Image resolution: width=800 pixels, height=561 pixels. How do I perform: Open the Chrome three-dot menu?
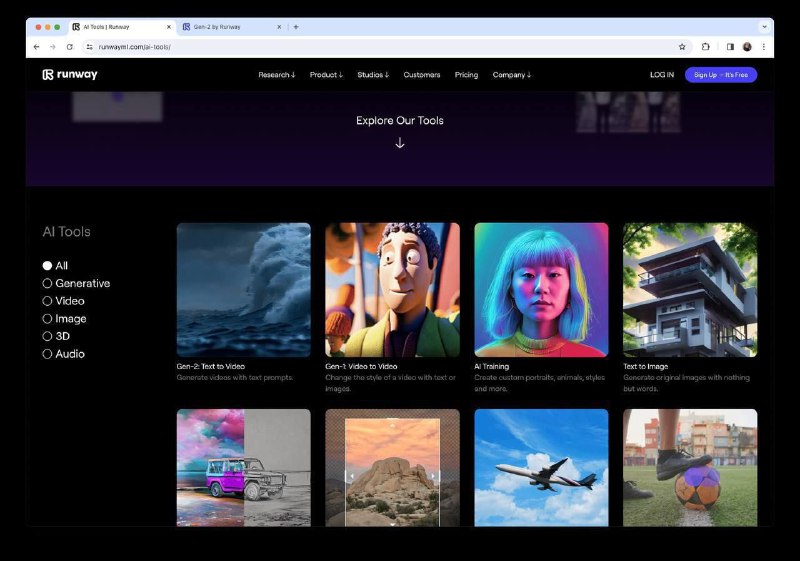point(764,47)
